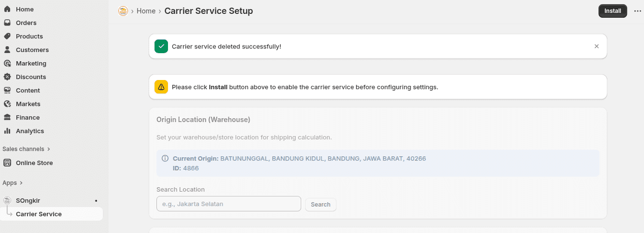The image size is (644, 233).
Task: Expand the Sales channels section
Action: coord(48,149)
